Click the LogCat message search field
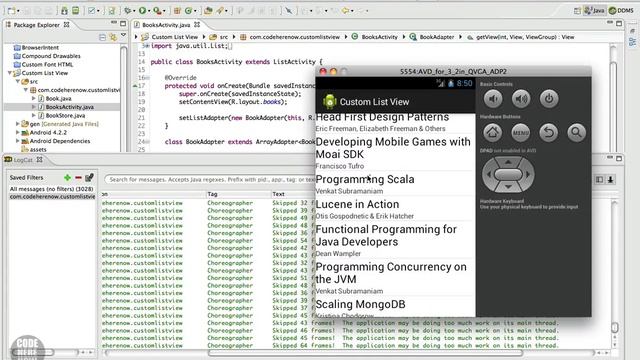 click(210, 179)
